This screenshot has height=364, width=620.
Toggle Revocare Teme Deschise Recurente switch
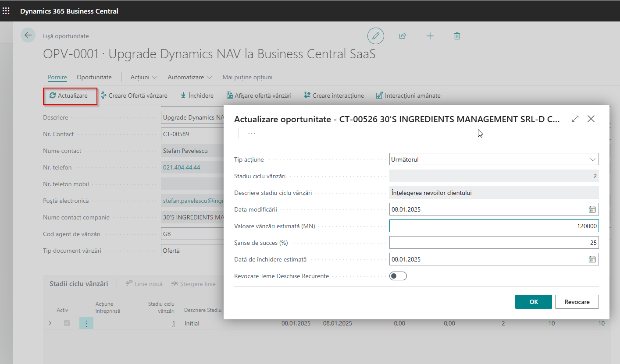pyautogui.click(x=398, y=276)
